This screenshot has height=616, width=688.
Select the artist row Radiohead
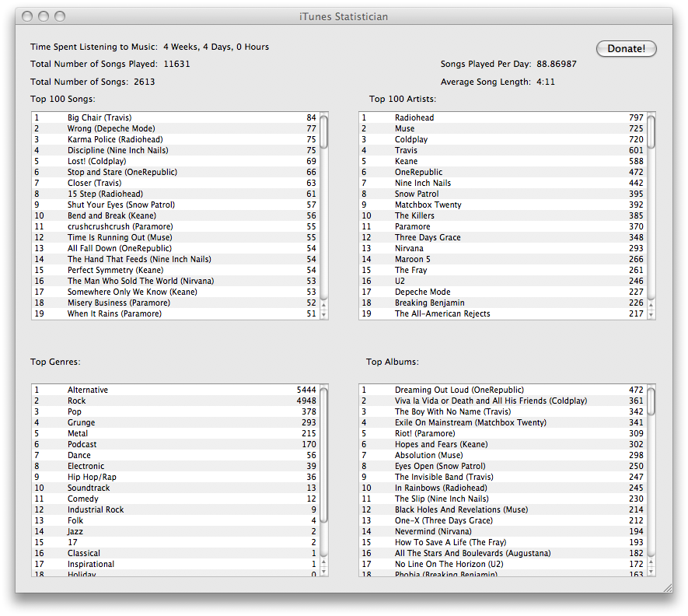click(x=503, y=117)
